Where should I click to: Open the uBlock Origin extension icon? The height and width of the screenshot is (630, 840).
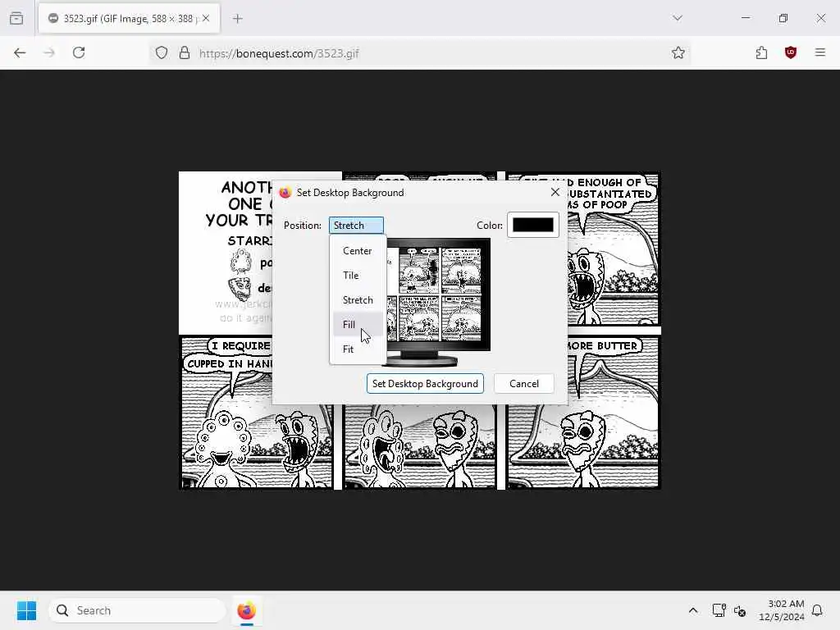pos(791,52)
